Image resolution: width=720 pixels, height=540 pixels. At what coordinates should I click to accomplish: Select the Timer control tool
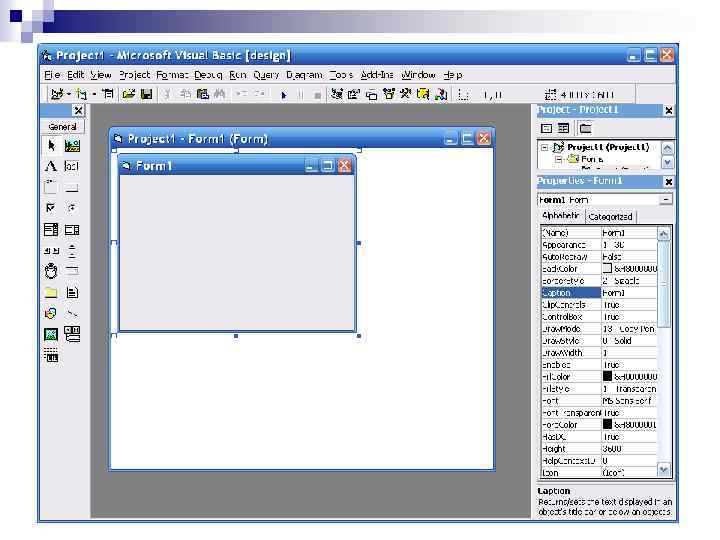[x=51, y=271]
